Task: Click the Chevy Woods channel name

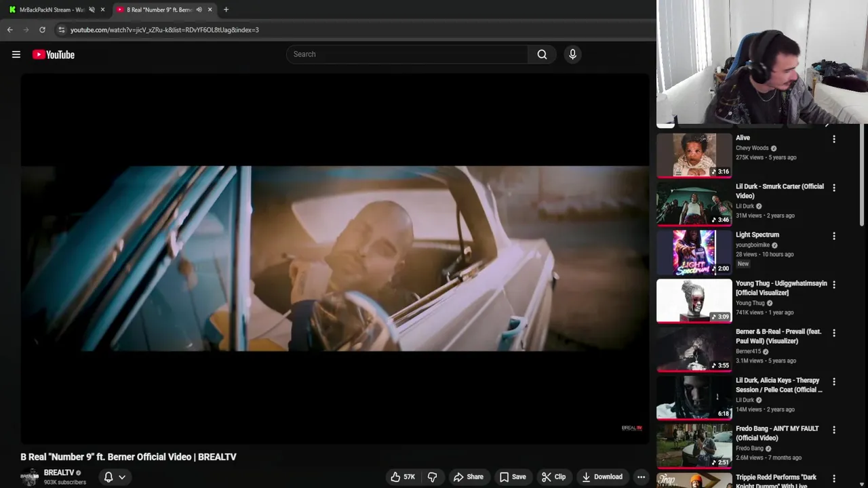Action: [x=752, y=148]
